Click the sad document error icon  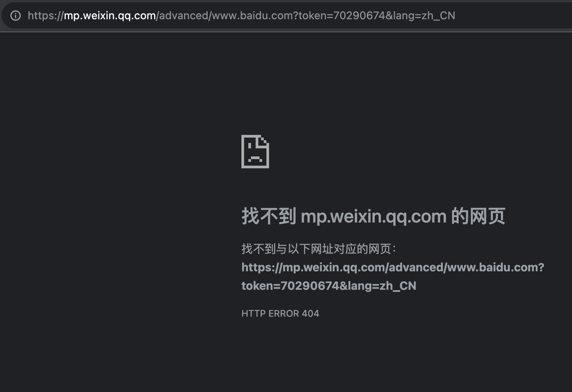pyautogui.click(x=255, y=151)
